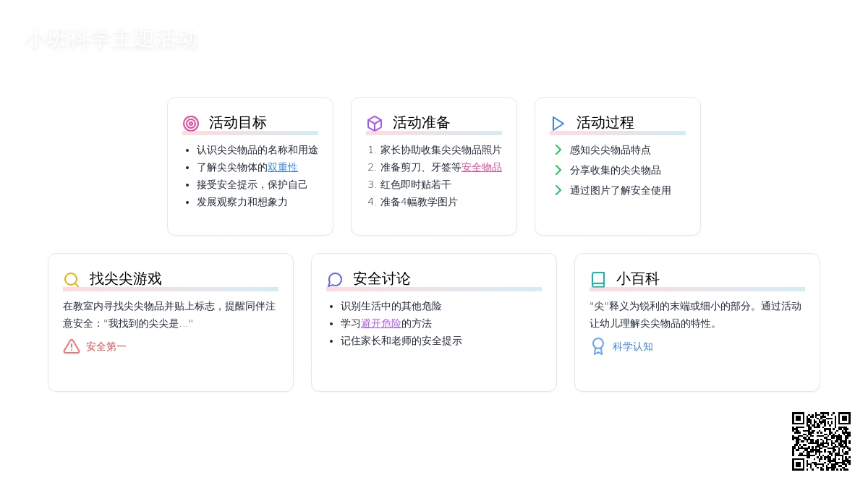Screen dimensions: 868x488
Task: Click the green chevron before 通过图片了解安全使用
Action: click(x=558, y=190)
